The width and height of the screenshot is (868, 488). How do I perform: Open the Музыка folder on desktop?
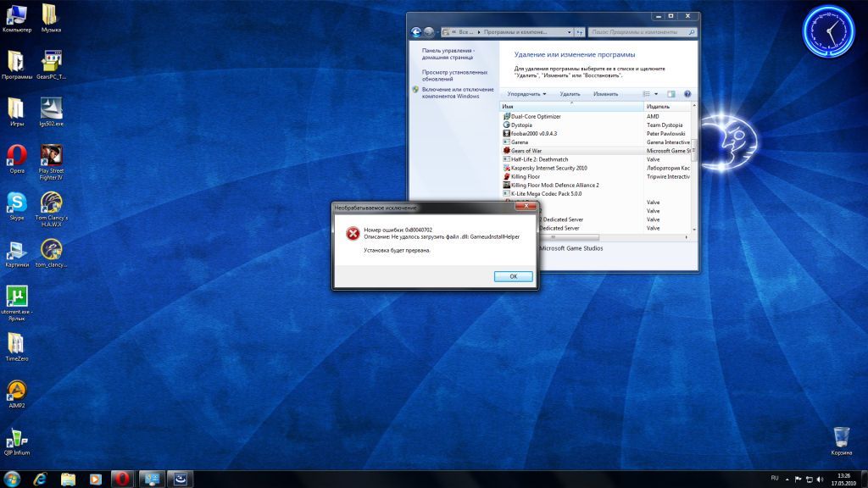[51, 19]
